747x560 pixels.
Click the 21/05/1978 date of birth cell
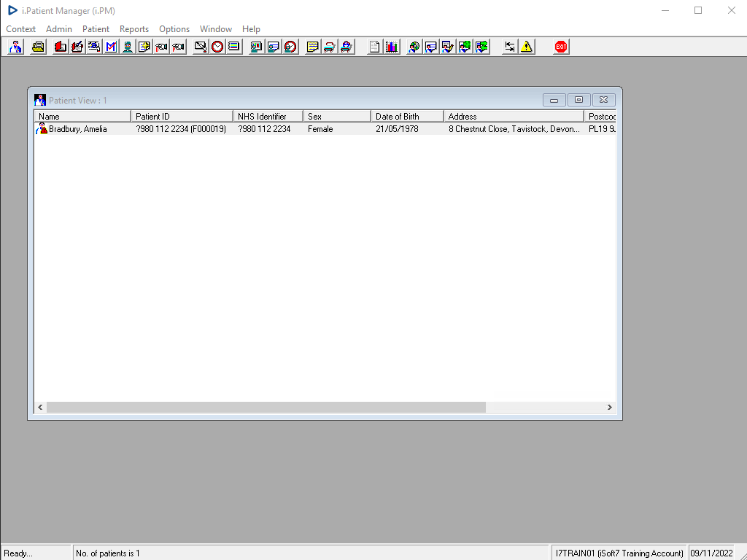tap(397, 129)
